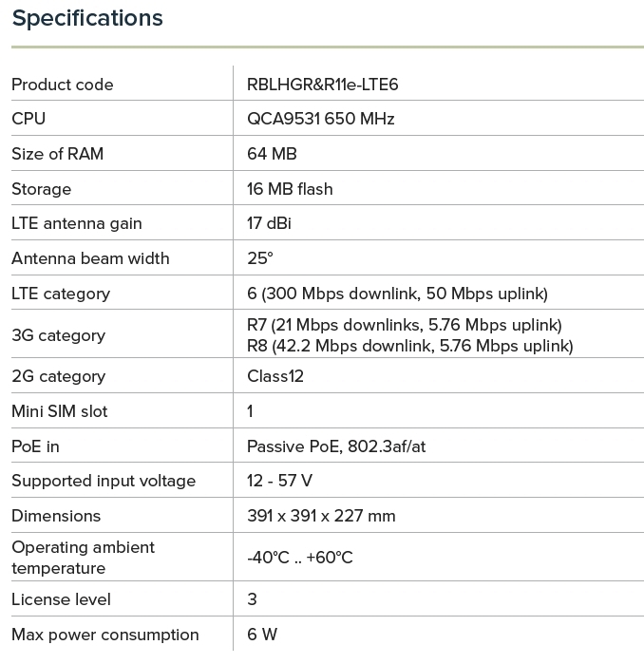Select the 64 MB RAM value
The image size is (644, 664).
[272, 154]
